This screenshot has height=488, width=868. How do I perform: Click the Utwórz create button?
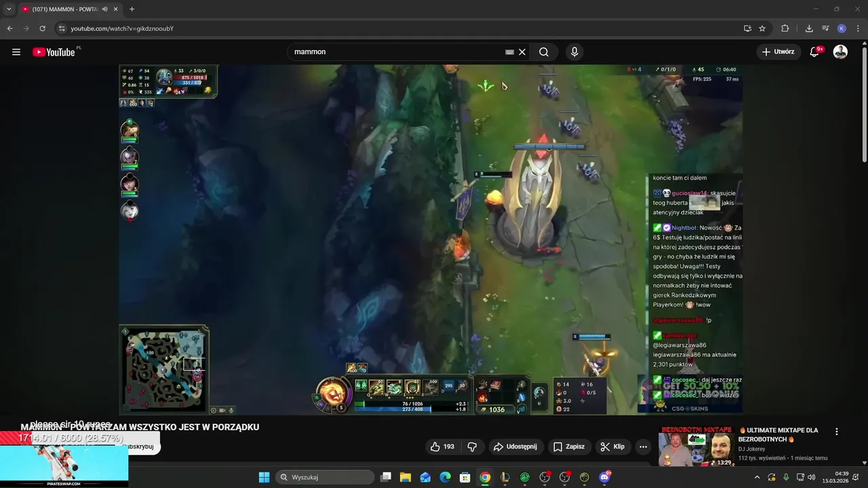[778, 52]
